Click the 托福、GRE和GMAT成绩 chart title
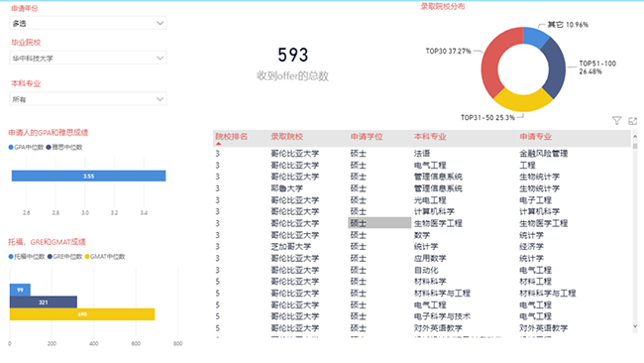 point(47,242)
